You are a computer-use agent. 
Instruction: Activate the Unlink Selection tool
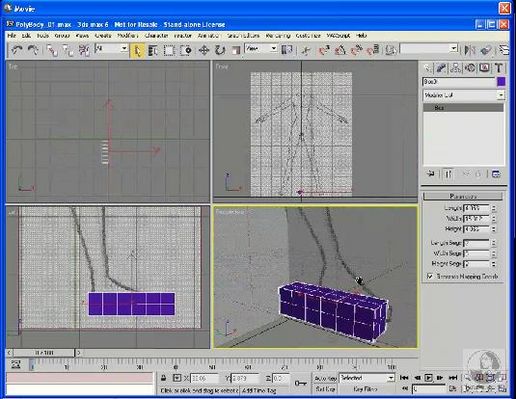pos(68,50)
